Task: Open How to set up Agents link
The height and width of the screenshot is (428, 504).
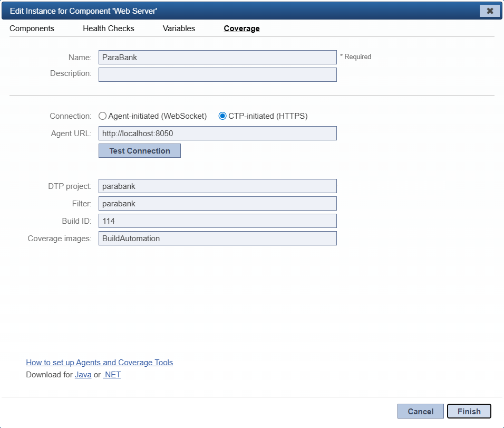Action: point(99,363)
